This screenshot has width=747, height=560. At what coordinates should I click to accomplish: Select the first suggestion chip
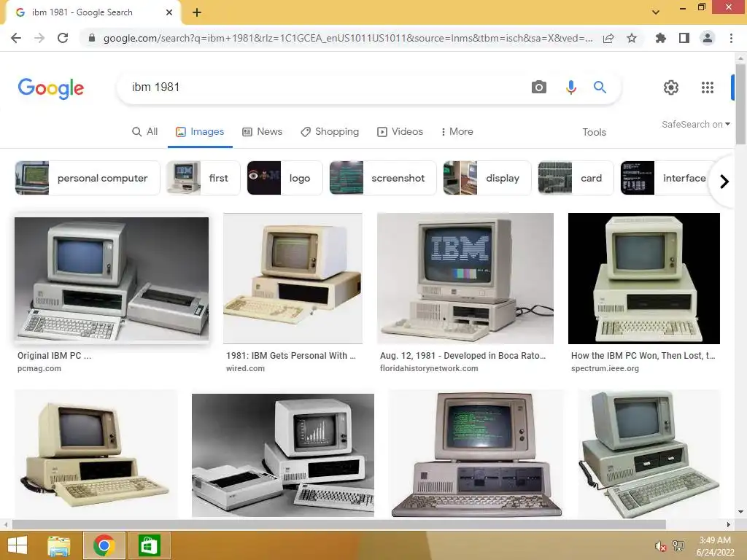[x=203, y=178]
